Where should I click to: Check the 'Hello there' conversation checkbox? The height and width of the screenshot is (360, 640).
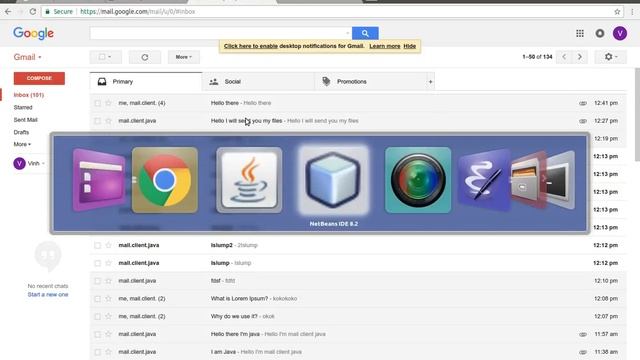pos(98,103)
